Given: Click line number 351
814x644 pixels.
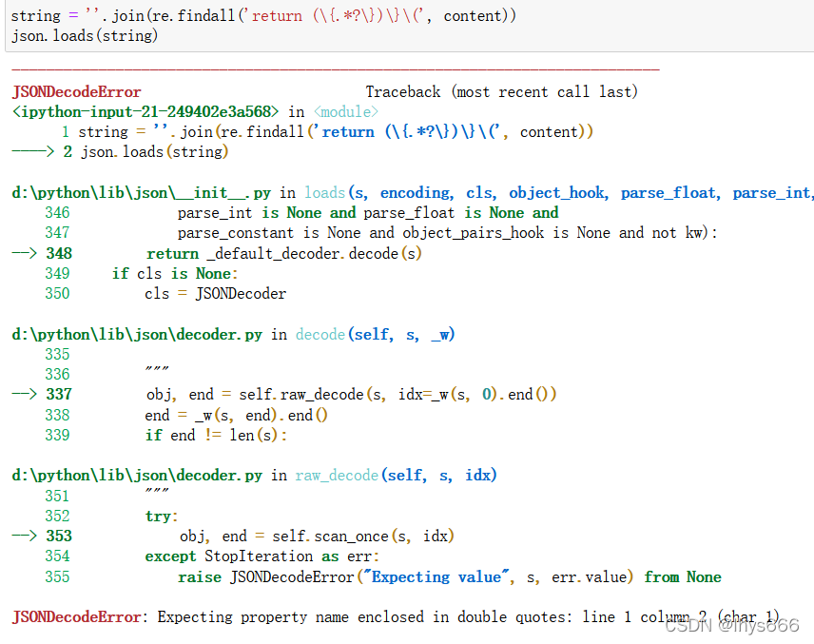Looking at the screenshot, I should 57,496.
